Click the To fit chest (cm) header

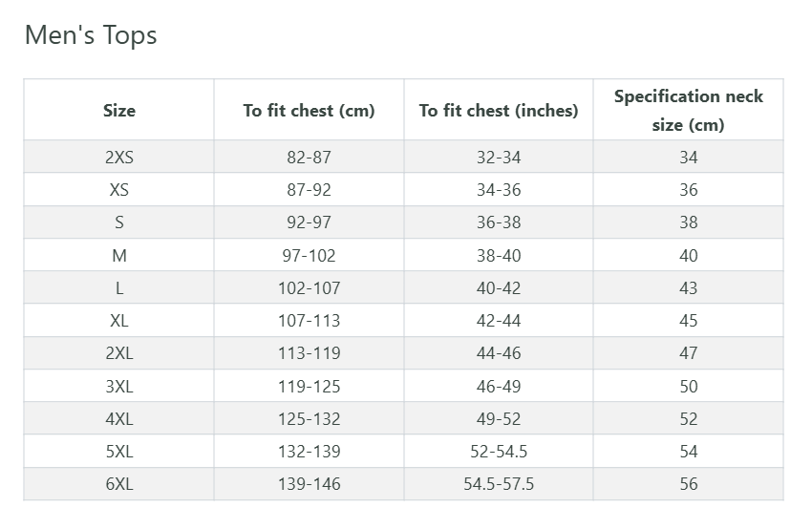click(x=309, y=111)
